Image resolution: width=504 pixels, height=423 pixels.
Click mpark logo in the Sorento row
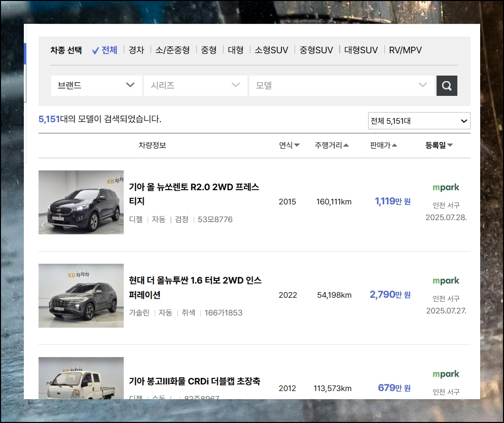click(446, 187)
